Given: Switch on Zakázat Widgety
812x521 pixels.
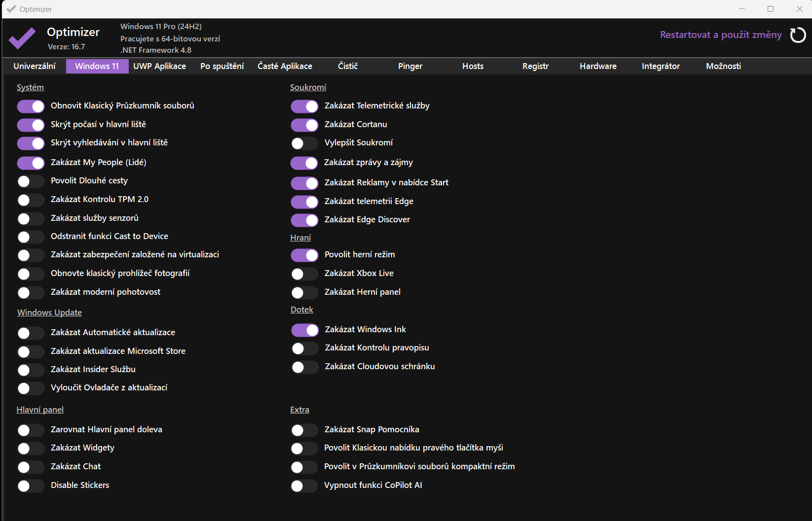Looking at the screenshot, I should pos(31,448).
